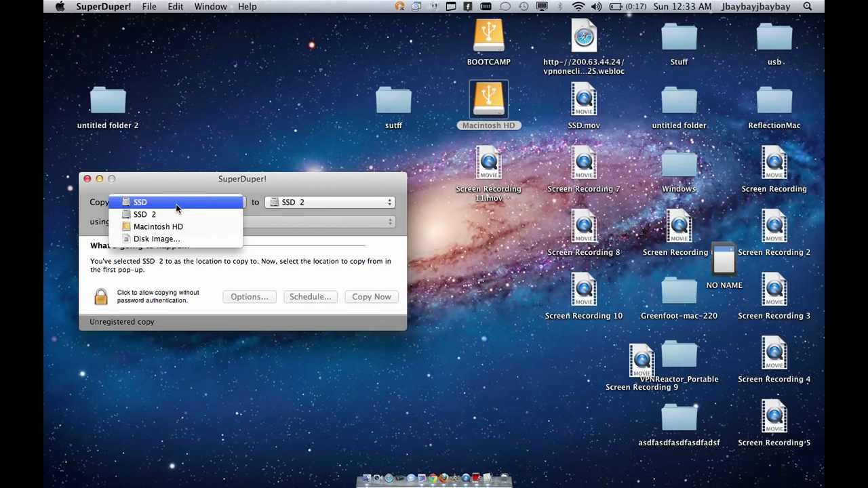868x488 pixels.
Task: Select the untitled folder 2 icon
Action: 108,100
